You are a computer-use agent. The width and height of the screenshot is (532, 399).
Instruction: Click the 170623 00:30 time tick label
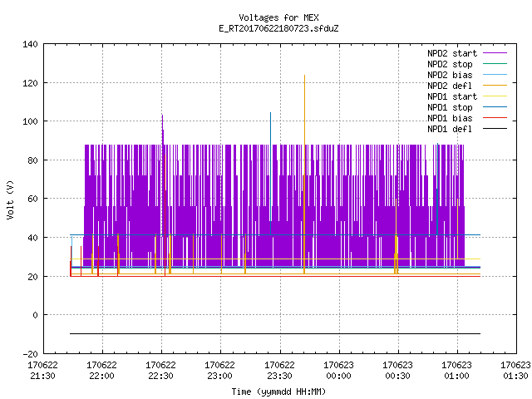397,371
